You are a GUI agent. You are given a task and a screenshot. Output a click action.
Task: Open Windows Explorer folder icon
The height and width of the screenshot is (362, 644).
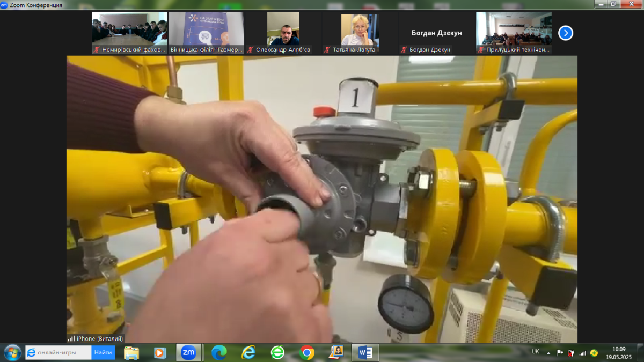[131, 352]
